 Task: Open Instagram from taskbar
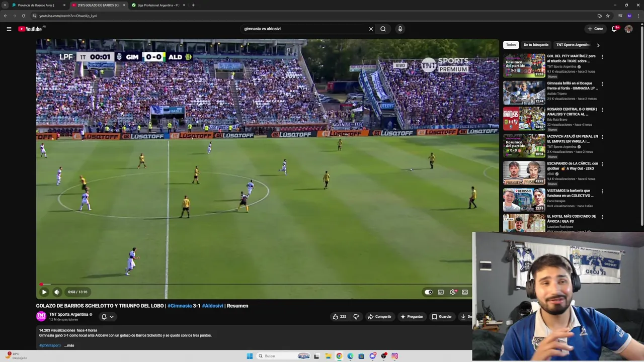coord(394,356)
